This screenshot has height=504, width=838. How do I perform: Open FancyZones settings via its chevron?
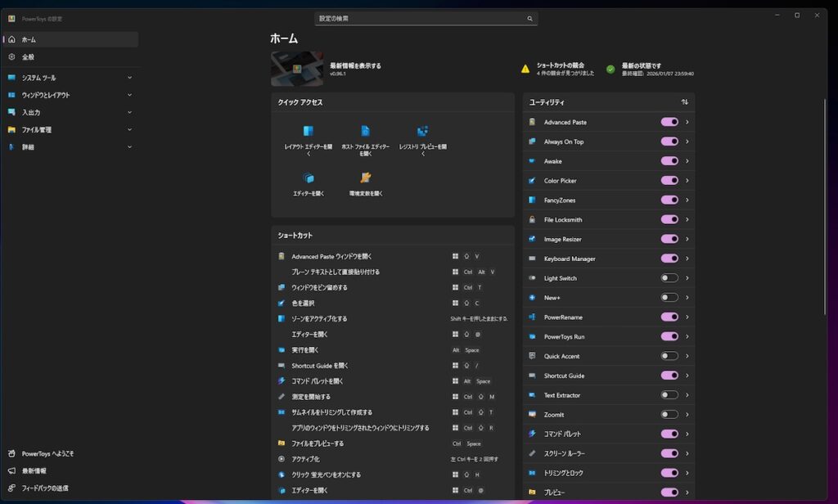(x=687, y=200)
